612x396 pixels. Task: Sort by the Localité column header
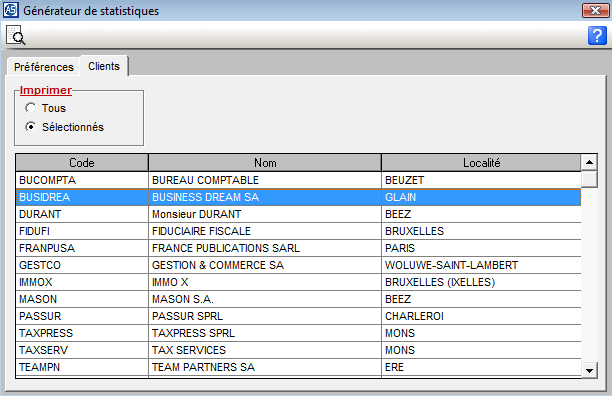point(482,163)
